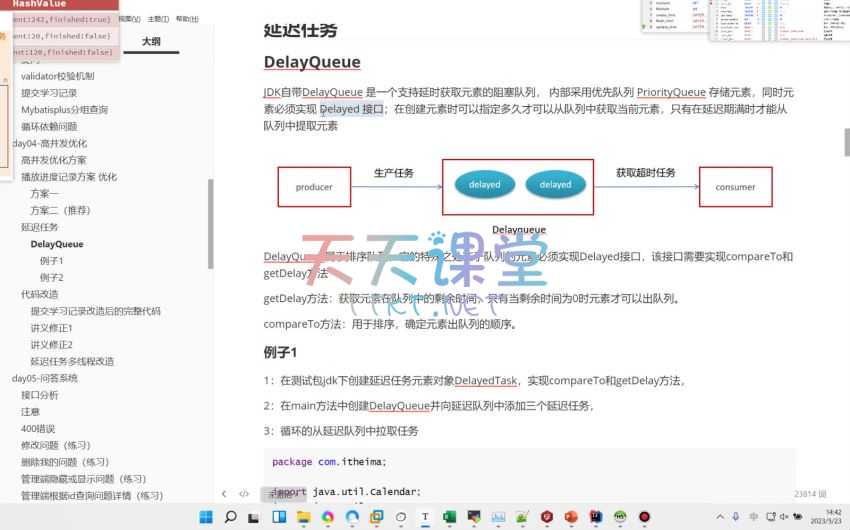850x530 pixels.
Task: Switch to the 大纲 outline tab
Action: coord(150,41)
